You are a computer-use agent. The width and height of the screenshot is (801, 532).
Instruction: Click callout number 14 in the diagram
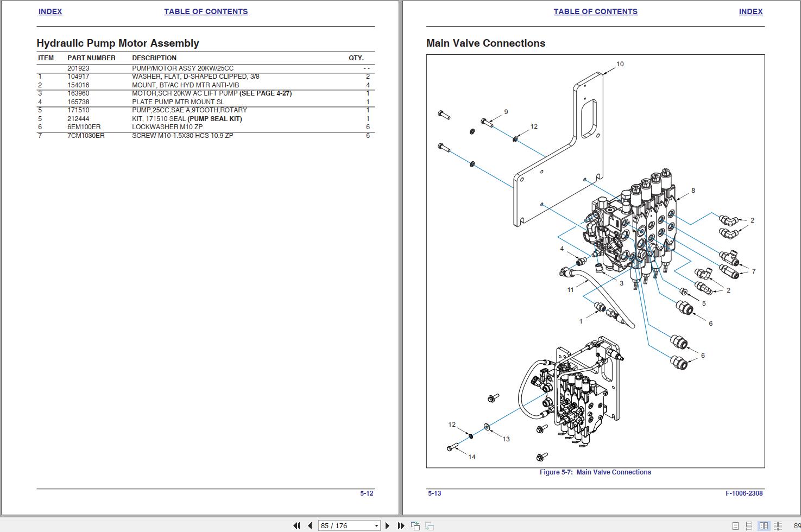(471, 457)
